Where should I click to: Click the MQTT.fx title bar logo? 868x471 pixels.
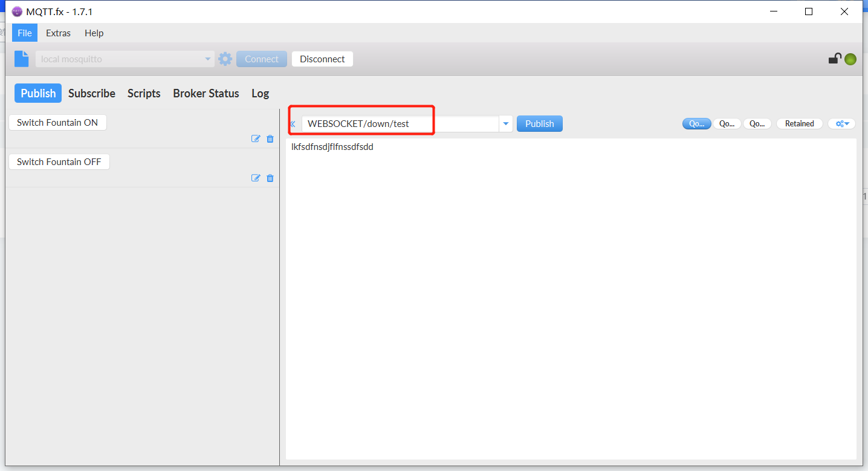17,11
